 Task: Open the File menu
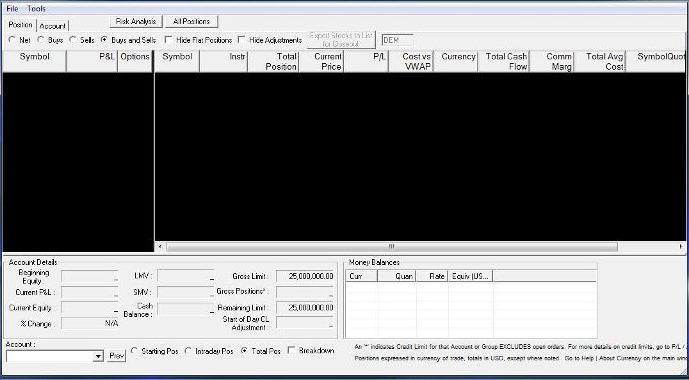click(12, 9)
